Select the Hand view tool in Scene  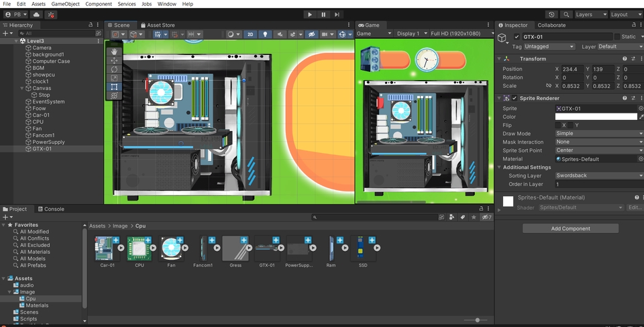pos(115,52)
